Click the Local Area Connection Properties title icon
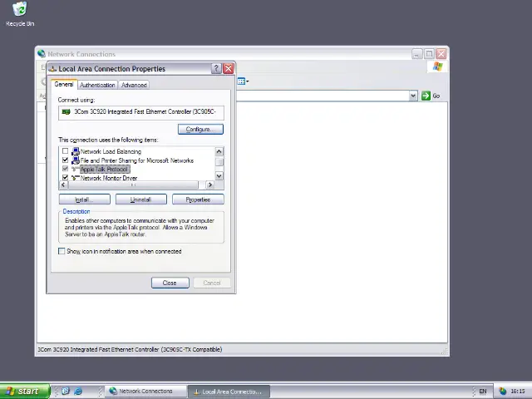 click(52, 69)
